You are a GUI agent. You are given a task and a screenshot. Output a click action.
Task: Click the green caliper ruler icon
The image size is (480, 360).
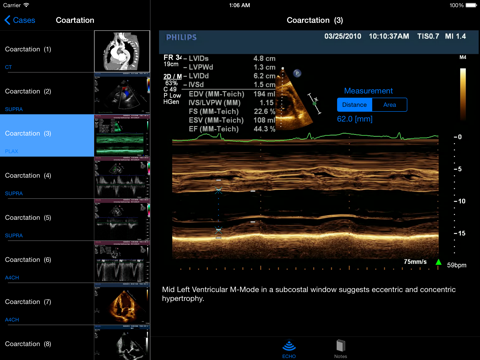[x=314, y=104]
